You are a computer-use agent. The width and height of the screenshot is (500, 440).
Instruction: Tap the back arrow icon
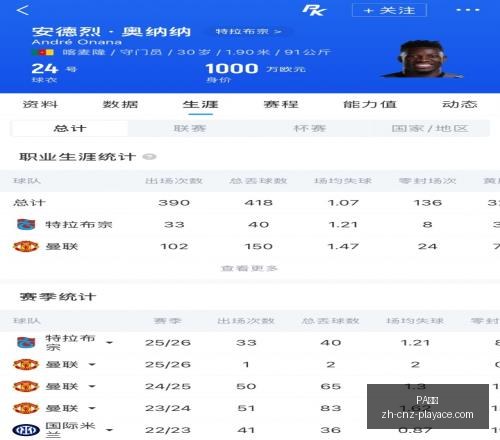point(23,10)
